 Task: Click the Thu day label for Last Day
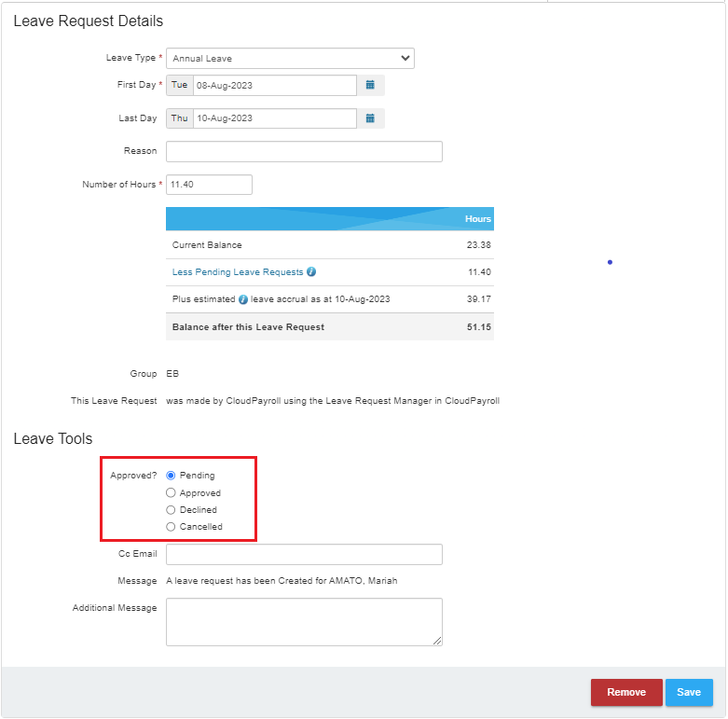click(x=180, y=118)
